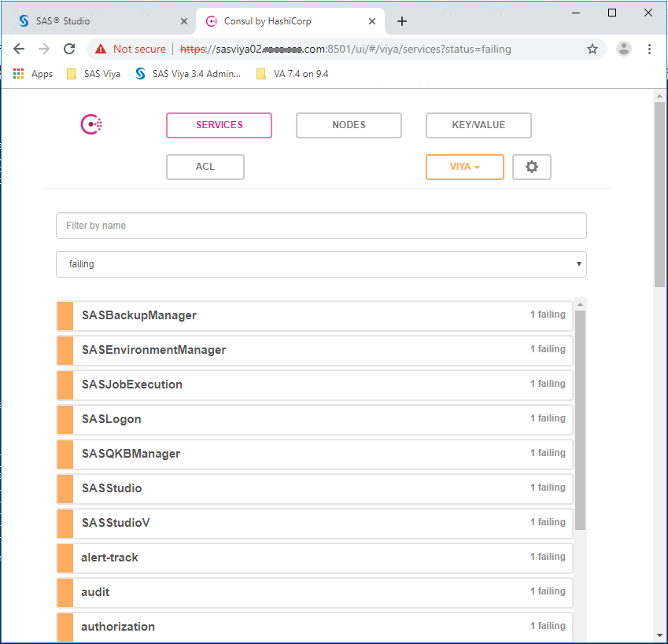Expand the VIYA datacenter dropdown
Viewport: 668px width, 644px height.
(465, 167)
